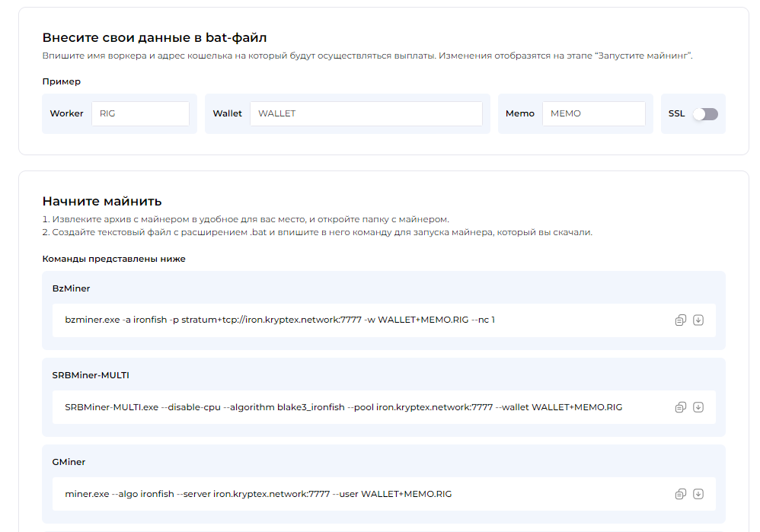Click into the Wallet address field
Screen dimensions: 760x532
tap(366, 113)
